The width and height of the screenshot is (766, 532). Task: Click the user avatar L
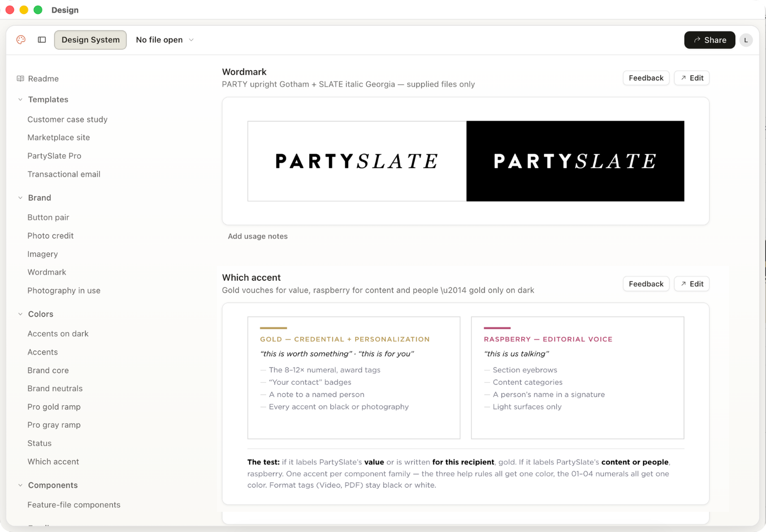point(746,40)
